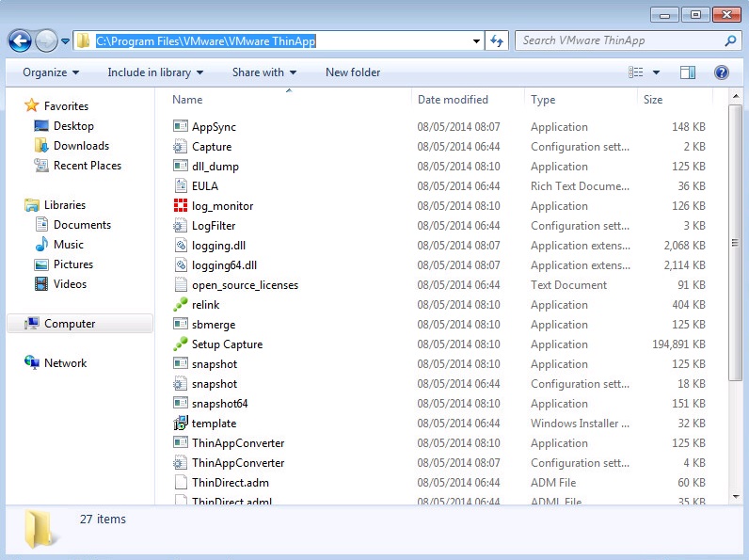Click the Change your view icon
This screenshot has height=560, width=749.
point(635,72)
